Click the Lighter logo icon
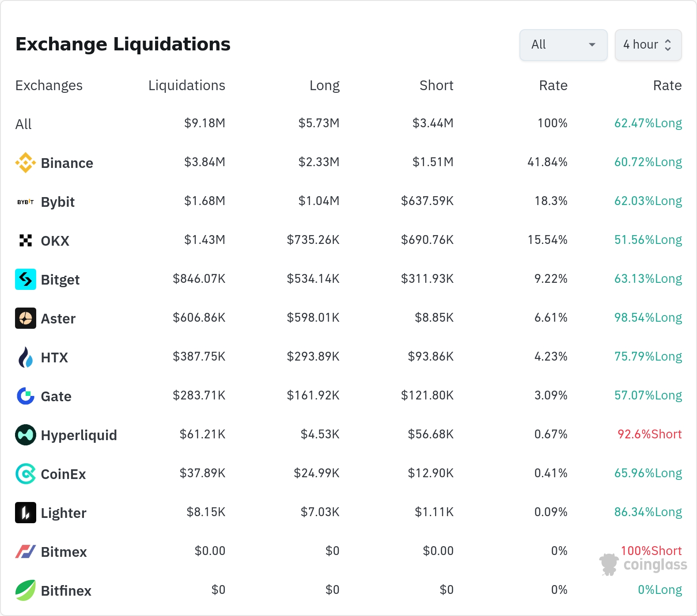The image size is (697, 616). coord(26,513)
